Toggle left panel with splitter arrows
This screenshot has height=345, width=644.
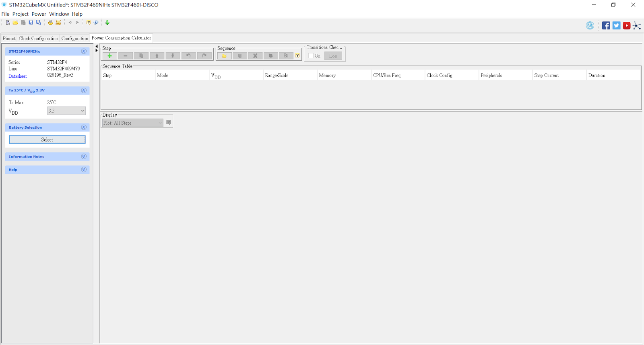click(97, 49)
